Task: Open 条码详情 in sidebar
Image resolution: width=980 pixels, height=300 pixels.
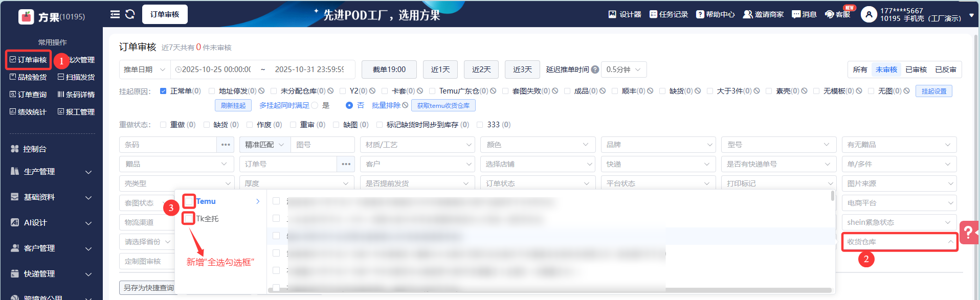Action: (x=76, y=95)
